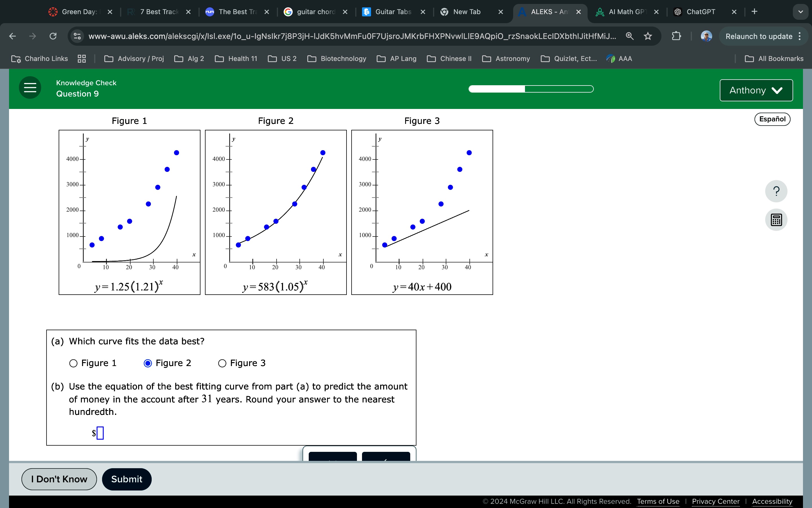Click the dollar amount answer box
The width and height of the screenshot is (812, 508).
pos(100,433)
